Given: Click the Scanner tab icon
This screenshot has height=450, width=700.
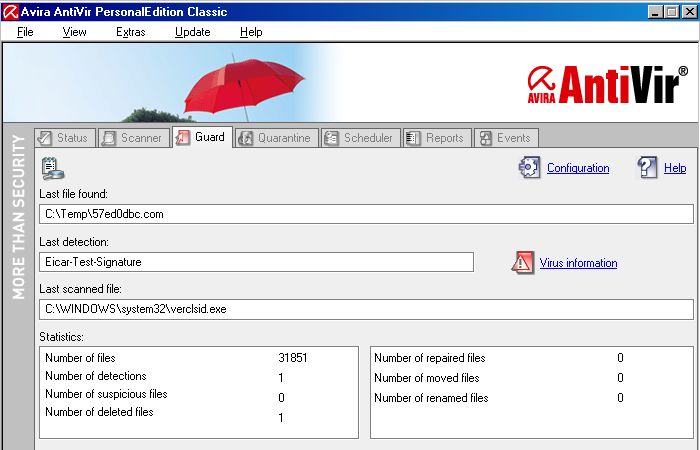Looking at the screenshot, I should point(108,138).
